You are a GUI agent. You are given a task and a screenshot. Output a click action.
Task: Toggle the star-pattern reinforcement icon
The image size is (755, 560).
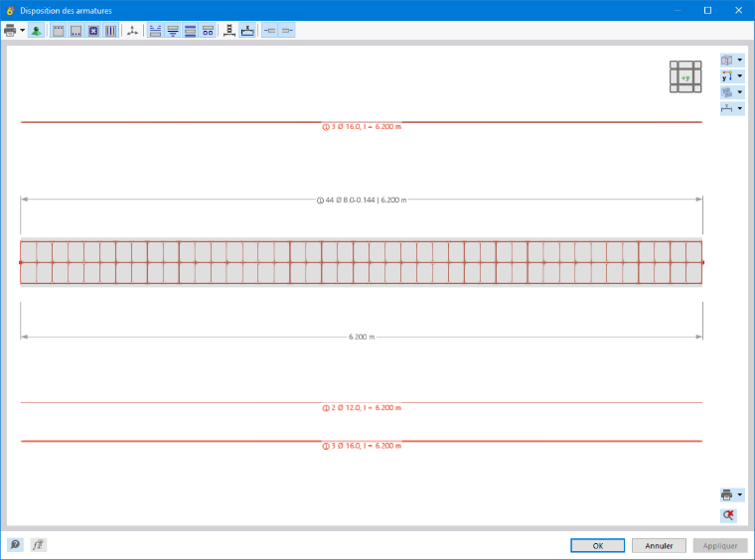pos(93,31)
